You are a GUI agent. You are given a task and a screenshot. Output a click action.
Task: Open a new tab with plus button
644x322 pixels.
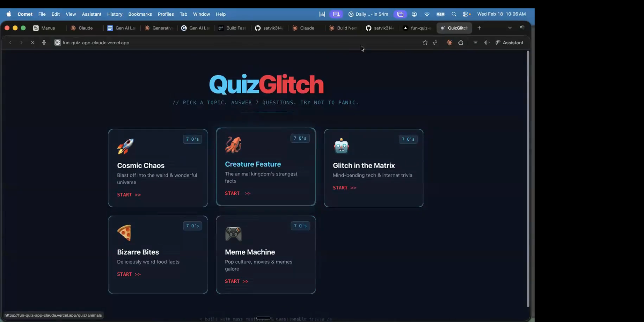point(479,28)
